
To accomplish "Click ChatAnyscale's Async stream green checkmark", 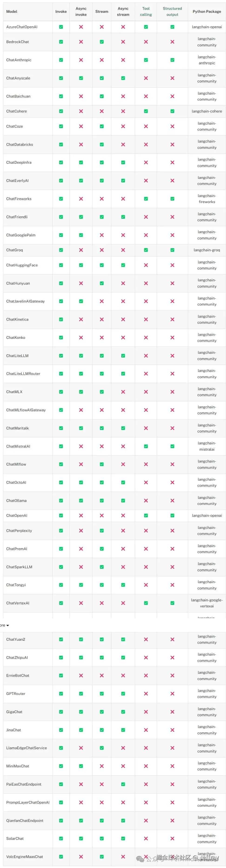I will pos(123,78).
